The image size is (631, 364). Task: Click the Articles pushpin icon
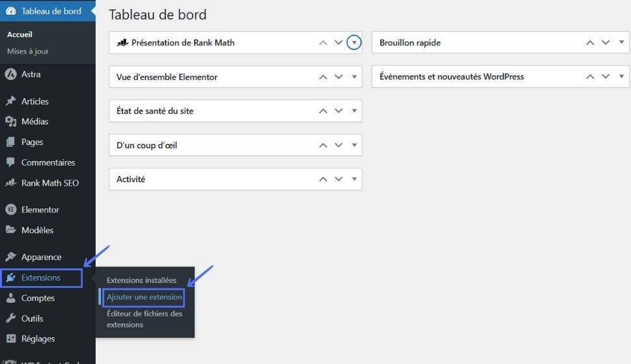tap(11, 101)
